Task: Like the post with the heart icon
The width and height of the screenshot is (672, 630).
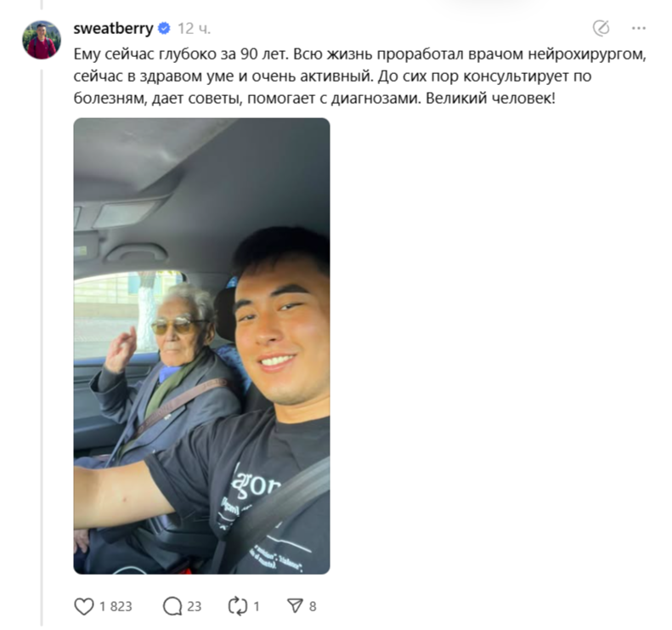Action: [x=83, y=606]
